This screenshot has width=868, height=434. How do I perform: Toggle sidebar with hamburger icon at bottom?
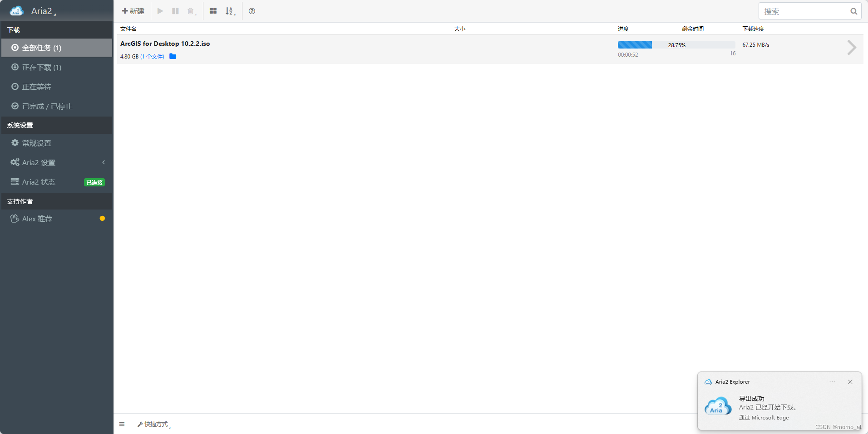[x=122, y=424]
